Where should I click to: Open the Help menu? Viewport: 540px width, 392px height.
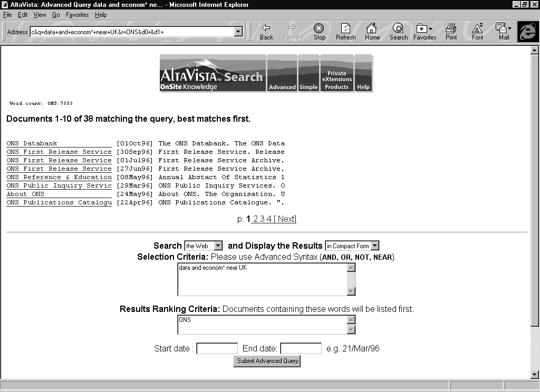pos(101,15)
